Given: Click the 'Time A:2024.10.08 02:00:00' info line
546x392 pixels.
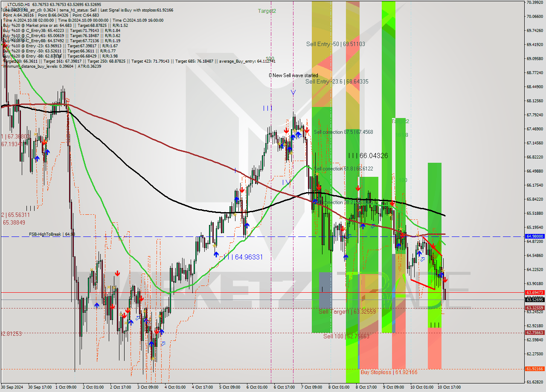Looking at the screenshot, I should 83,20.
